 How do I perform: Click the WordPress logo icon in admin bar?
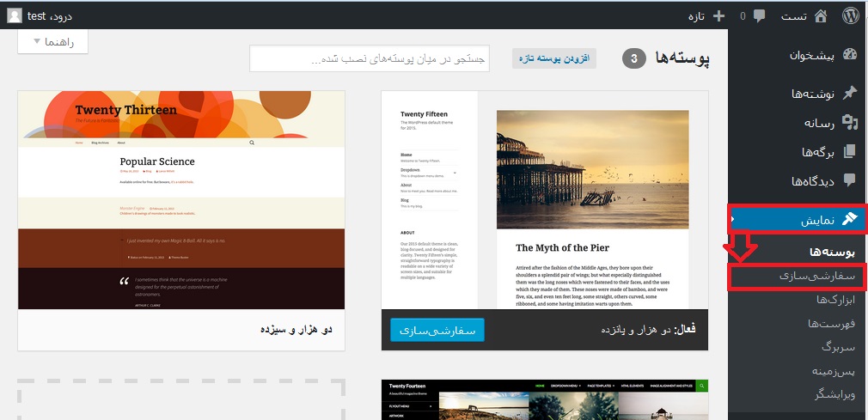[x=850, y=15]
